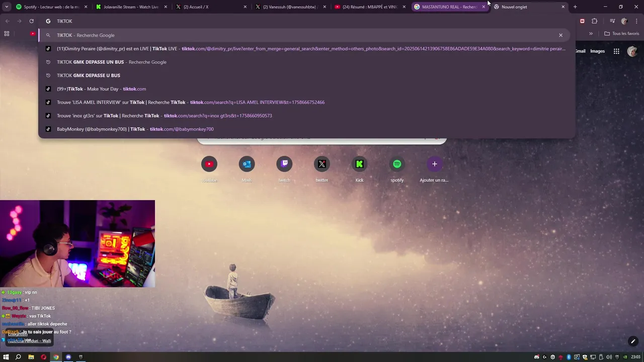The width and height of the screenshot is (644, 362).
Task: Open Chrome from the taskbar
Action: click(56, 357)
